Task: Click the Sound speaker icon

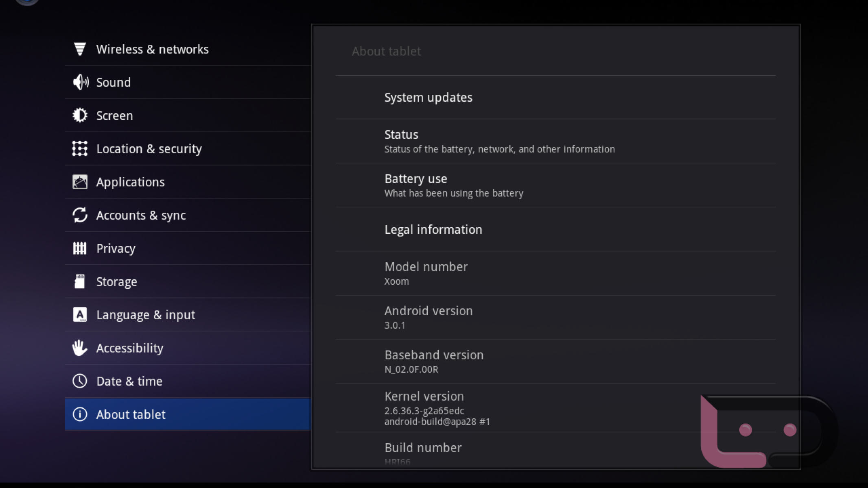Action: pyautogui.click(x=80, y=82)
